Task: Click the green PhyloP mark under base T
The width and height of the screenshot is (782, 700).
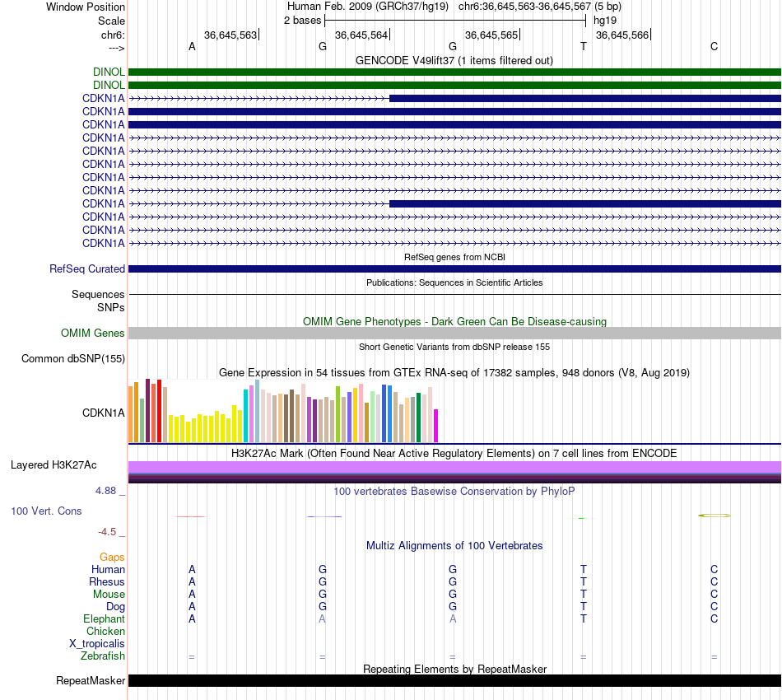Action: click(x=581, y=518)
